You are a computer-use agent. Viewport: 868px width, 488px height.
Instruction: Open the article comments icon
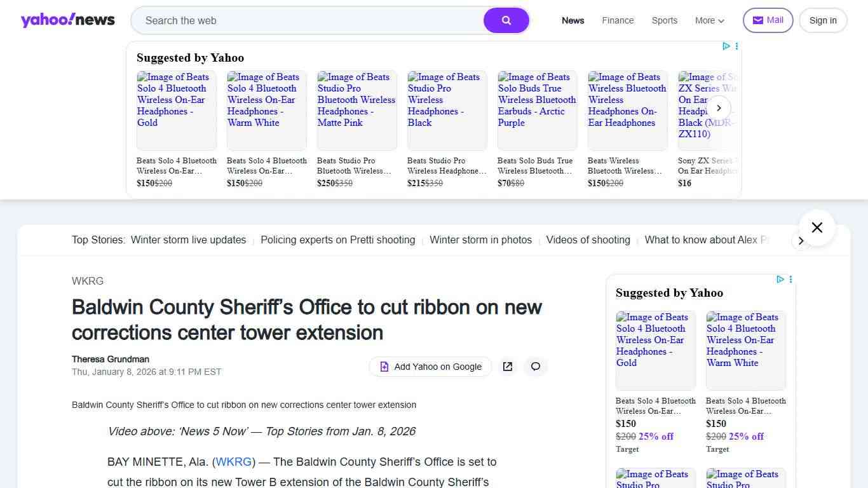point(536,367)
